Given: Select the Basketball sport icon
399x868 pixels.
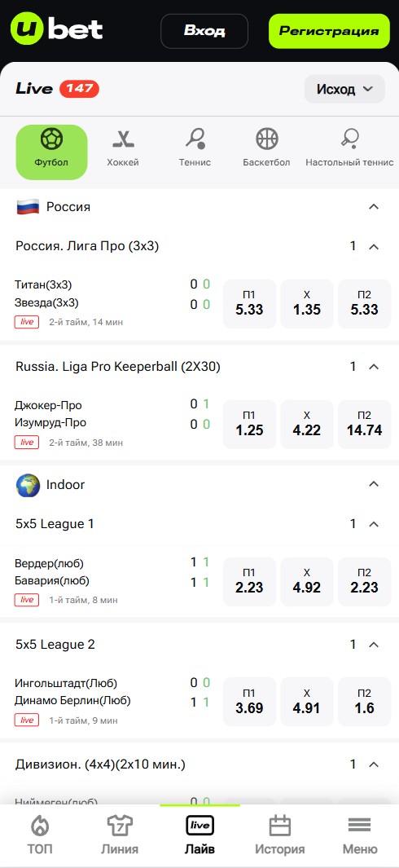Looking at the screenshot, I should click(267, 139).
